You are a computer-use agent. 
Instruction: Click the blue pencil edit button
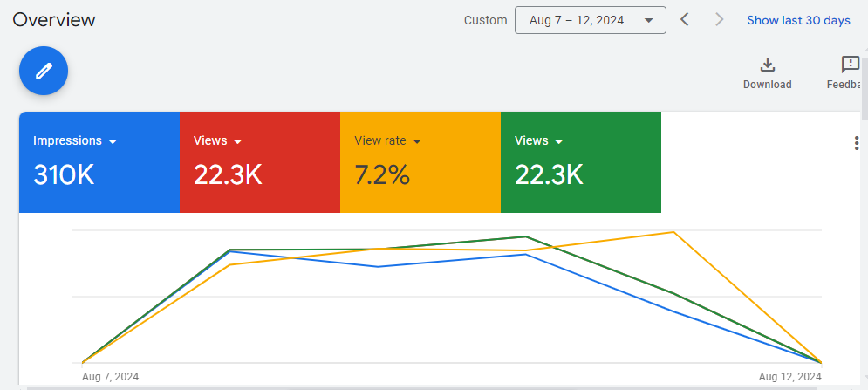pyautogui.click(x=44, y=72)
